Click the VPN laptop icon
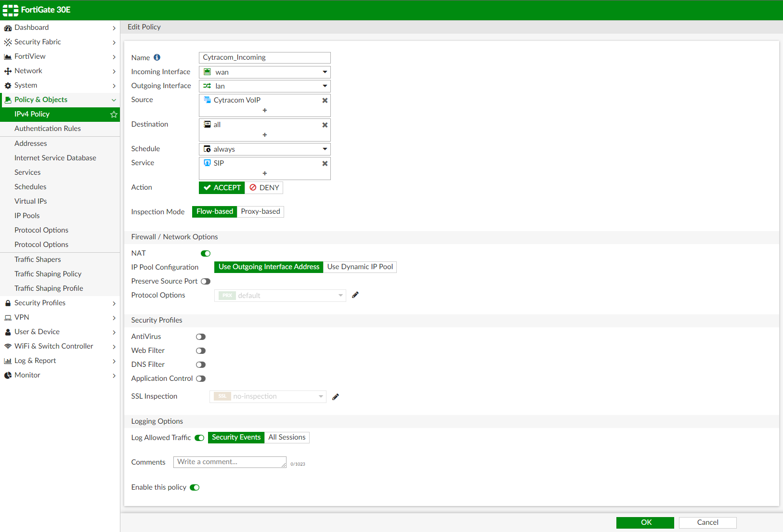 [x=8, y=318]
